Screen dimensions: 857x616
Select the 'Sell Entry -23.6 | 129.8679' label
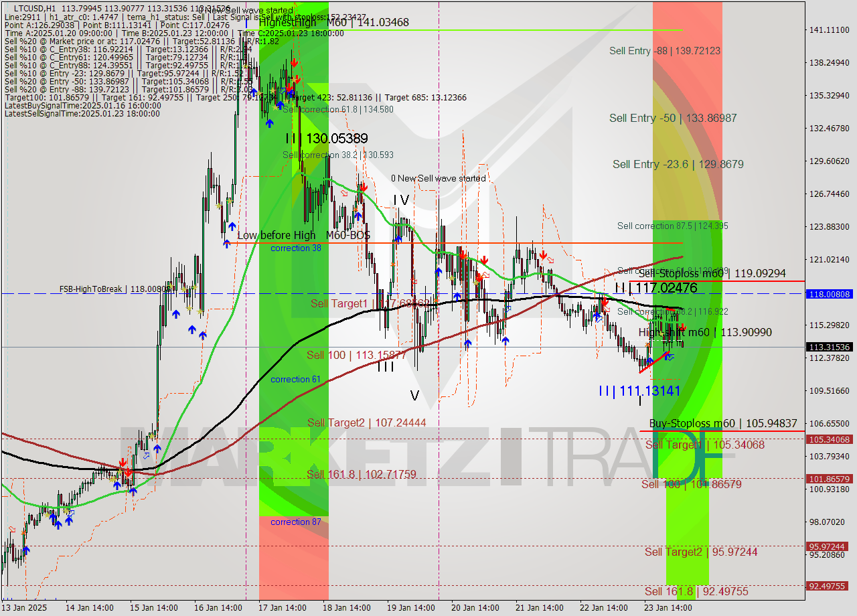coord(678,164)
